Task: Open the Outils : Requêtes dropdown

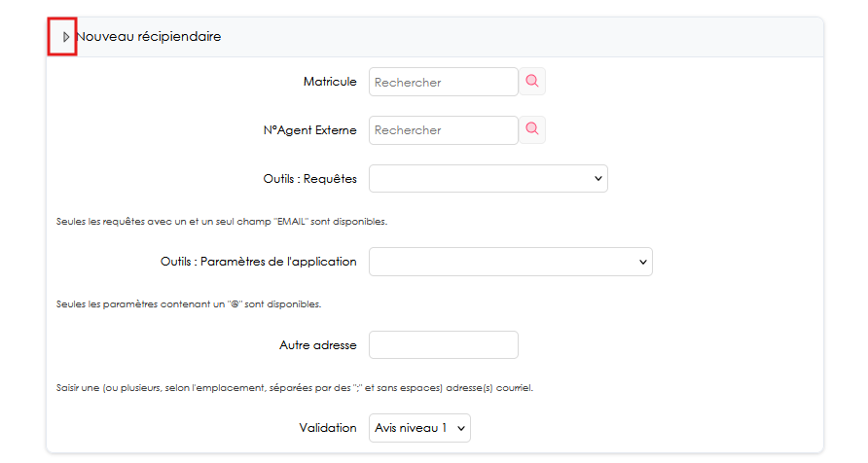Action: point(488,179)
